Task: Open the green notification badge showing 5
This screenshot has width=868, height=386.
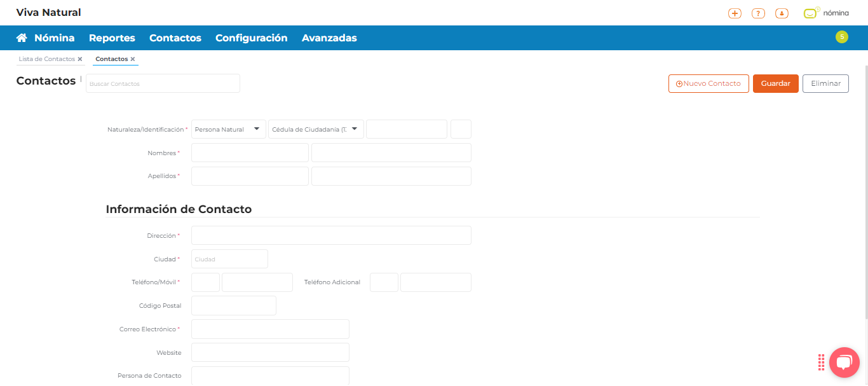Action: click(x=841, y=37)
